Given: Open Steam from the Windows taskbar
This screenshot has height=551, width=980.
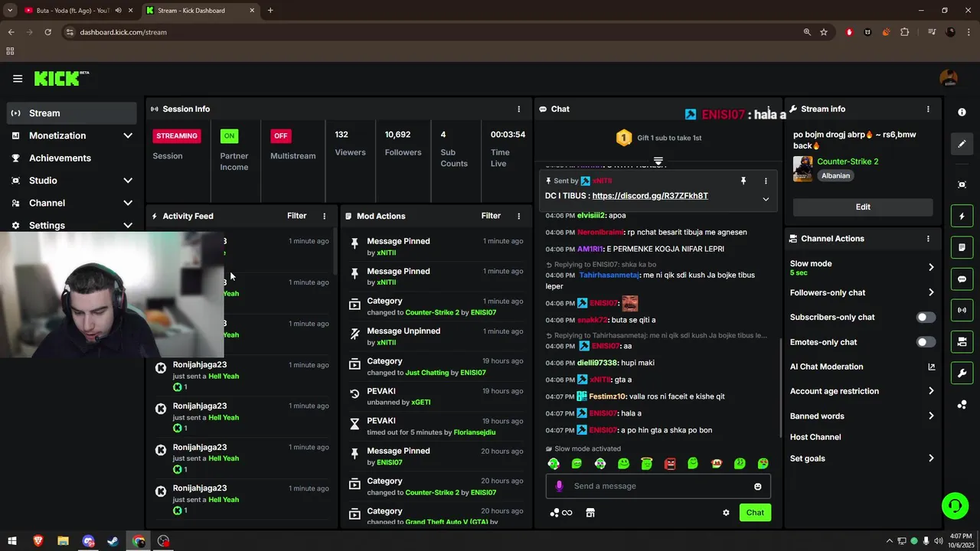Looking at the screenshot, I should point(113,541).
